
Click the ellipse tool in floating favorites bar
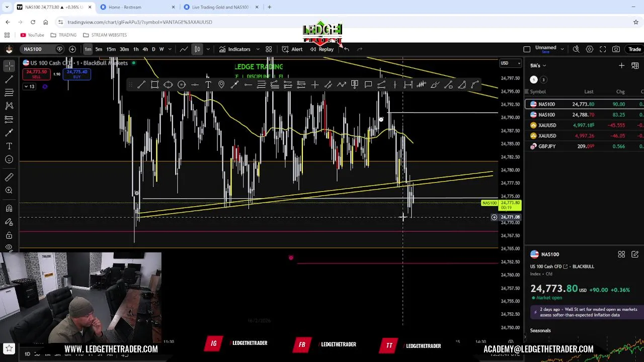click(x=168, y=84)
